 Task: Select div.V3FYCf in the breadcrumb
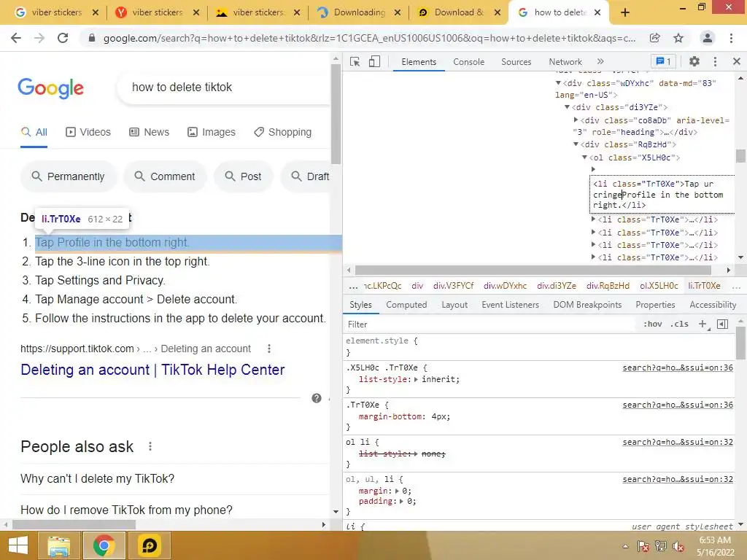pyautogui.click(x=453, y=286)
